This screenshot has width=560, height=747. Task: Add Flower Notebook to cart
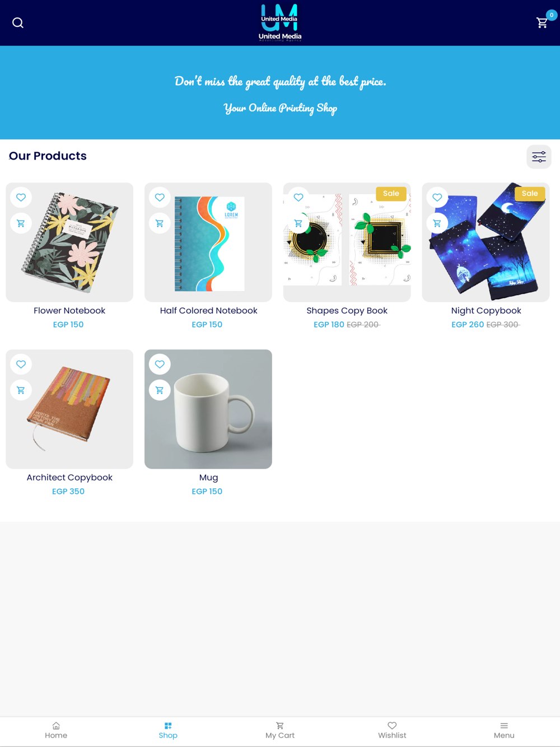[x=21, y=223]
